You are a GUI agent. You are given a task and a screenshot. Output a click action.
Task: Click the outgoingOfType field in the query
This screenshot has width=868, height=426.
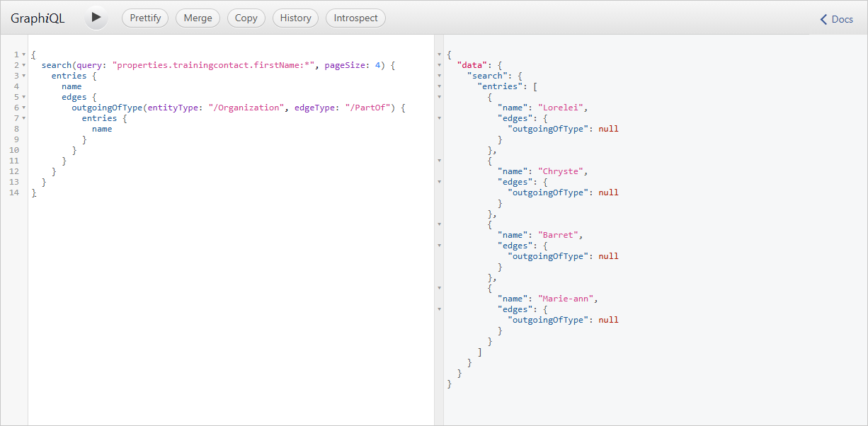(x=107, y=108)
